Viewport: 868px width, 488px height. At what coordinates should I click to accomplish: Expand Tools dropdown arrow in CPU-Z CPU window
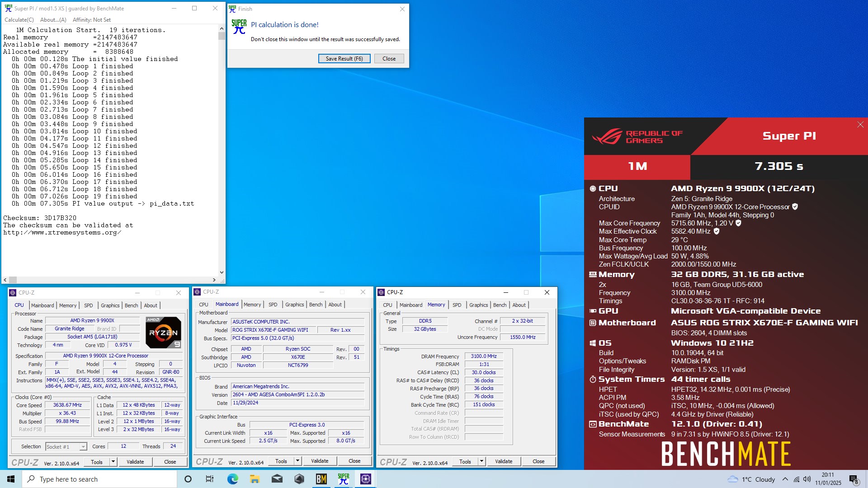pyautogui.click(x=113, y=462)
